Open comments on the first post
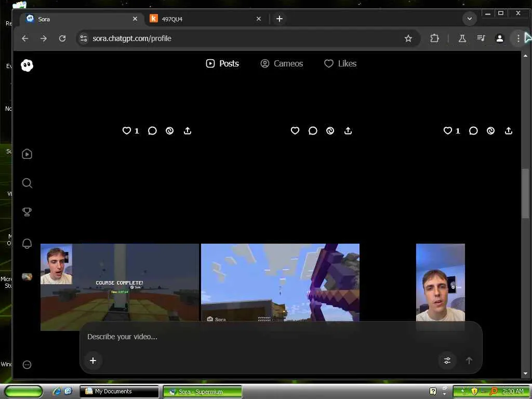532x399 pixels. click(152, 130)
